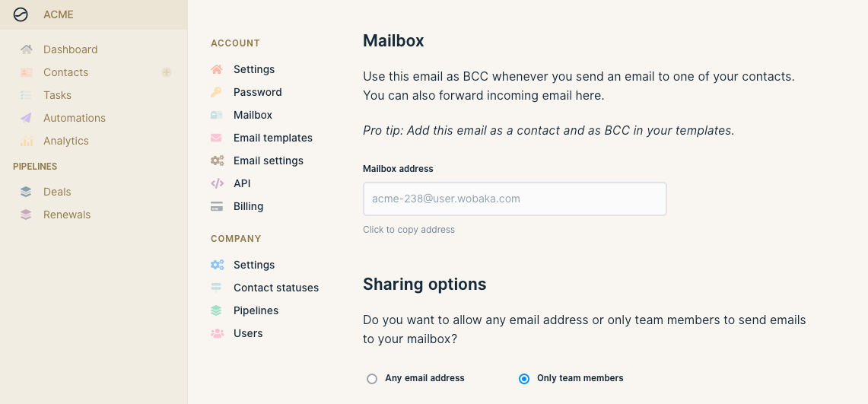Screen dimensions: 868x404
Task: Click the Automations paper plane icon
Action: pyautogui.click(x=26, y=118)
